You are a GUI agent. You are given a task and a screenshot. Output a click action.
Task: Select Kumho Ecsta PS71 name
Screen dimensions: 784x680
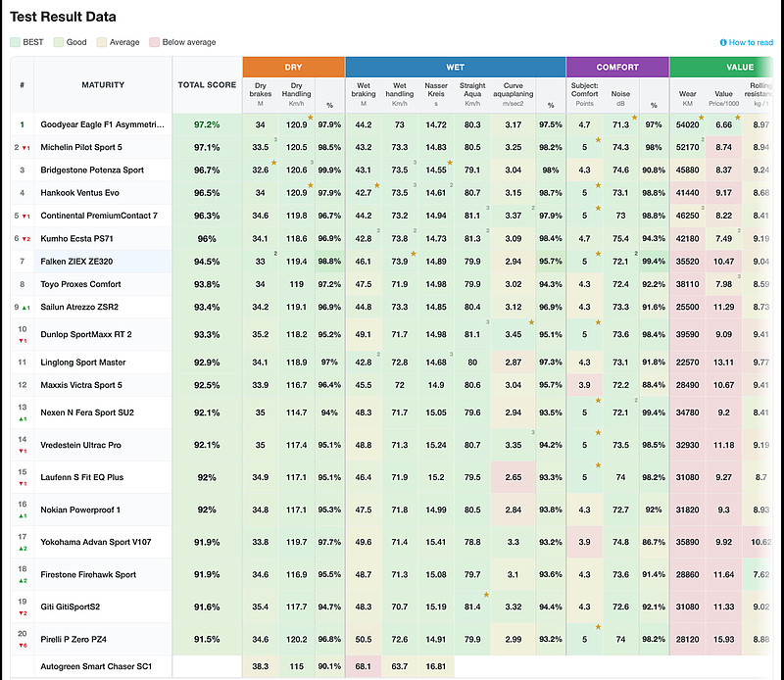(77, 238)
